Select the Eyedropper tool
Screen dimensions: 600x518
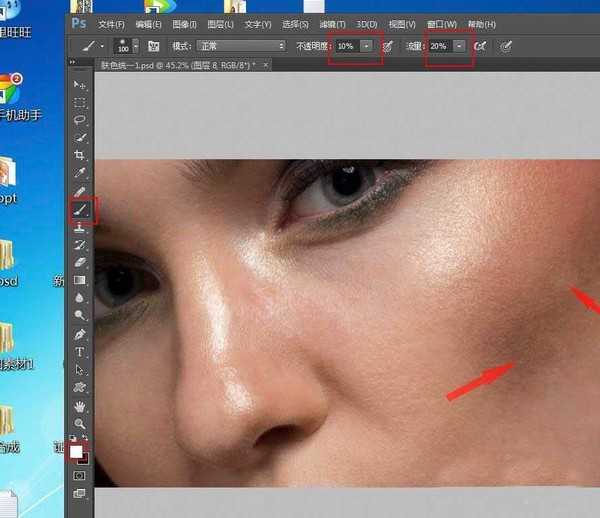click(x=80, y=191)
